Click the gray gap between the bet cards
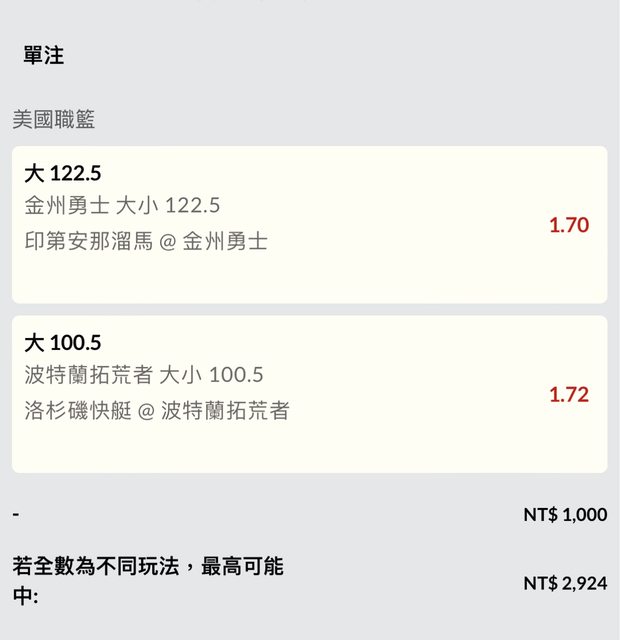Image resolution: width=620 pixels, height=640 pixels. 310,309
